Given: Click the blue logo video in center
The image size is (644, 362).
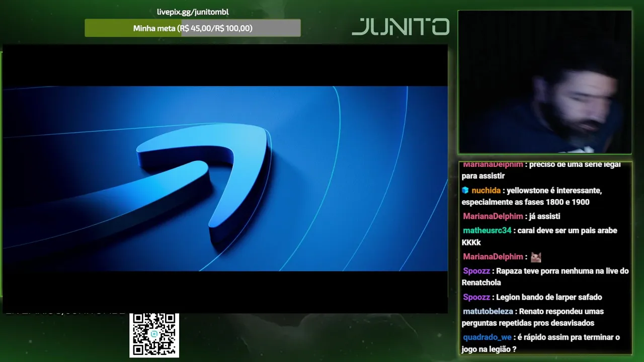Looking at the screenshot, I should tap(225, 178).
